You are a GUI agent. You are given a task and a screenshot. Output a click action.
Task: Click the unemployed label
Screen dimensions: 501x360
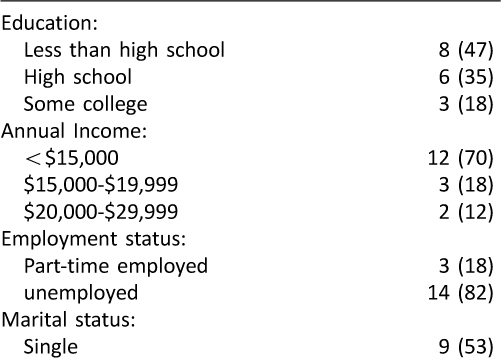pos(81,293)
